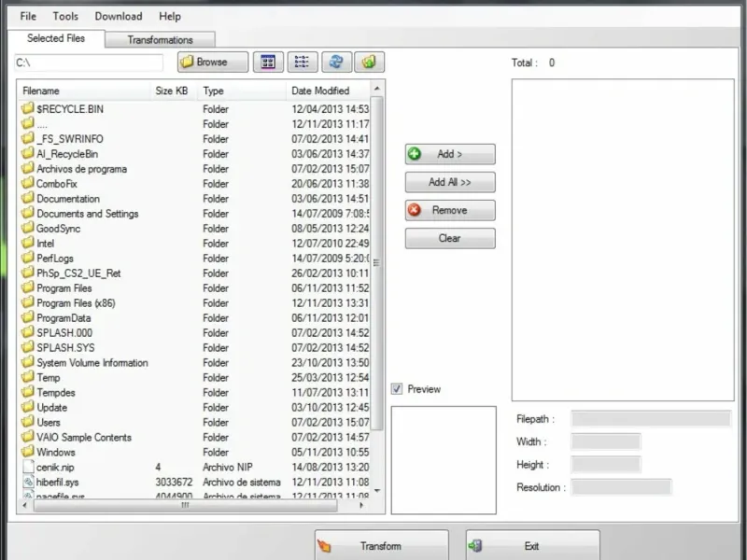747x560 pixels.
Task: Select the ComboFix folder icon
Action: [28, 183]
